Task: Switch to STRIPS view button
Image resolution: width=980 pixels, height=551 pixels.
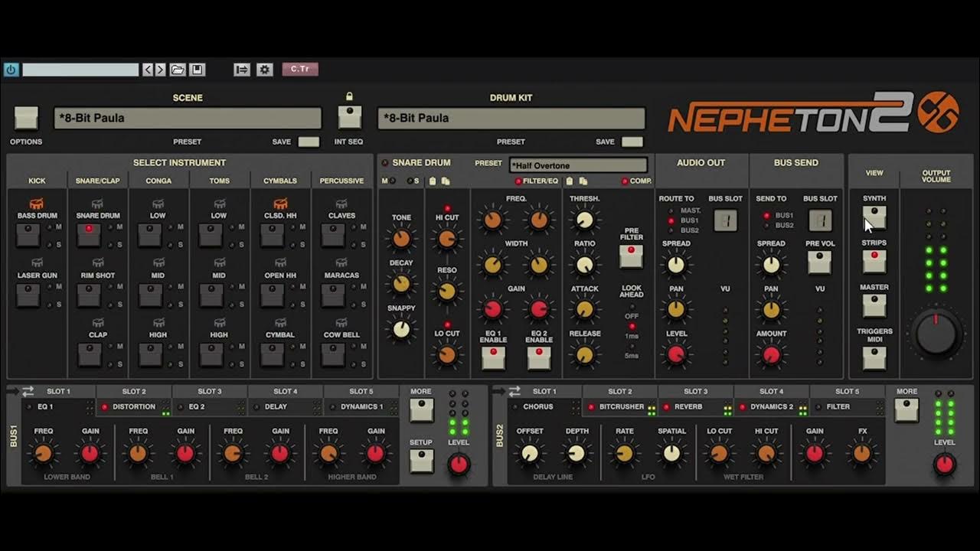Action: [874, 262]
